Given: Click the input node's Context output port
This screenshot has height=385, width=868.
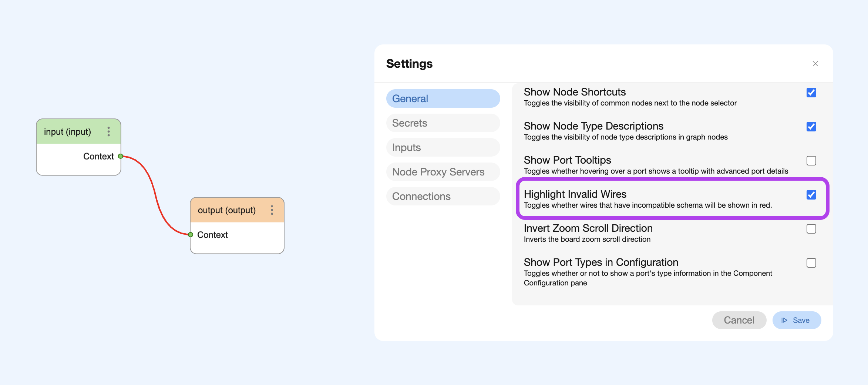Looking at the screenshot, I should (120, 156).
